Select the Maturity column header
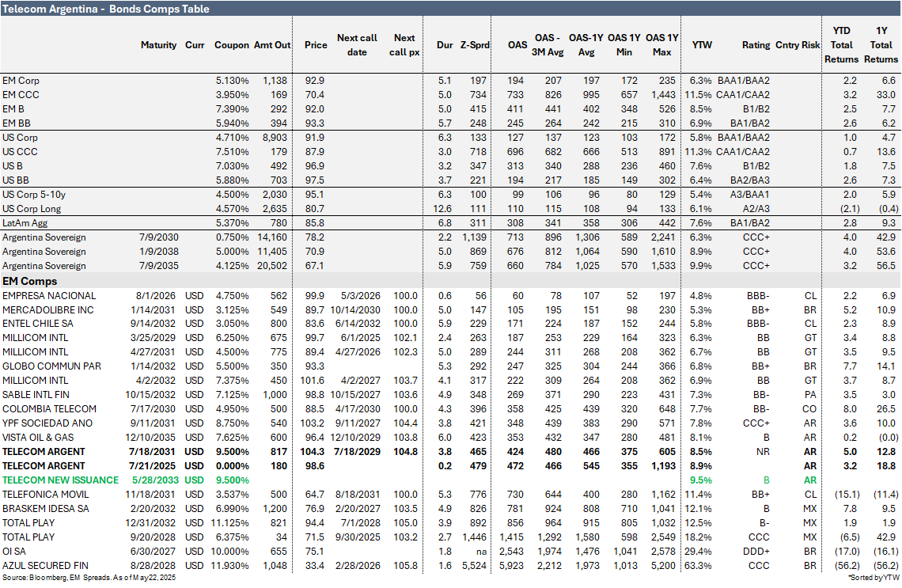 tap(158, 45)
